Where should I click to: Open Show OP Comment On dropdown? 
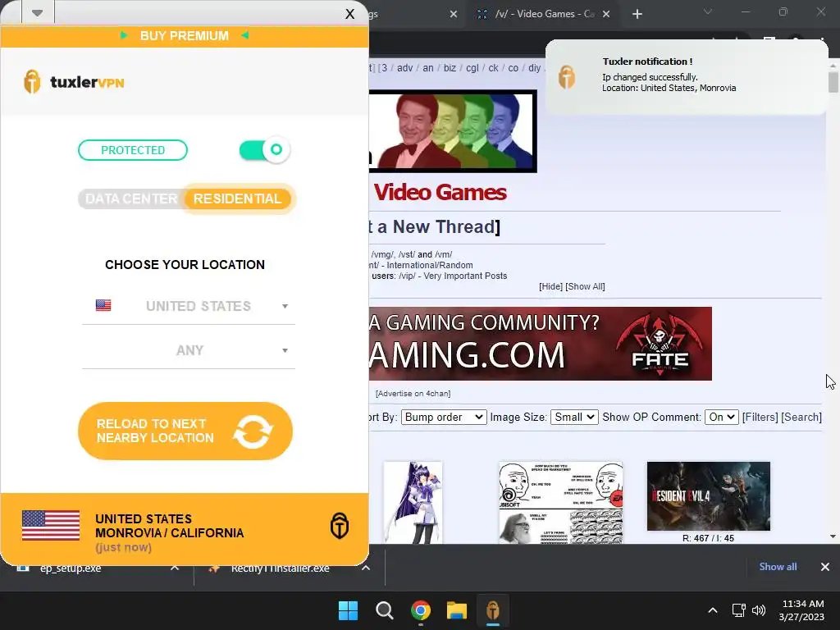(722, 417)
